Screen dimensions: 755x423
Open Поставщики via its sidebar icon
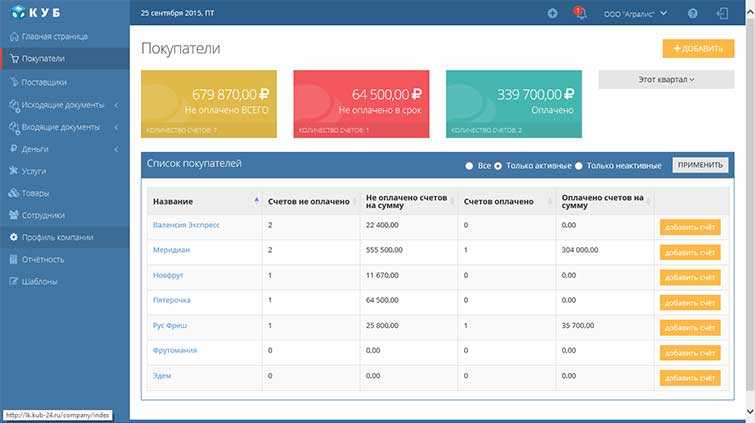(x=14, y=81)
